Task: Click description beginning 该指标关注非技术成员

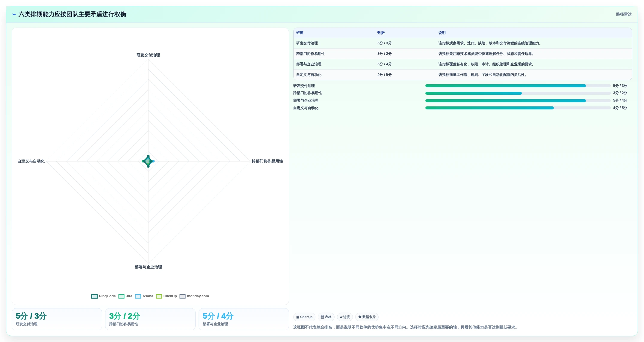Action: (487, 54)
